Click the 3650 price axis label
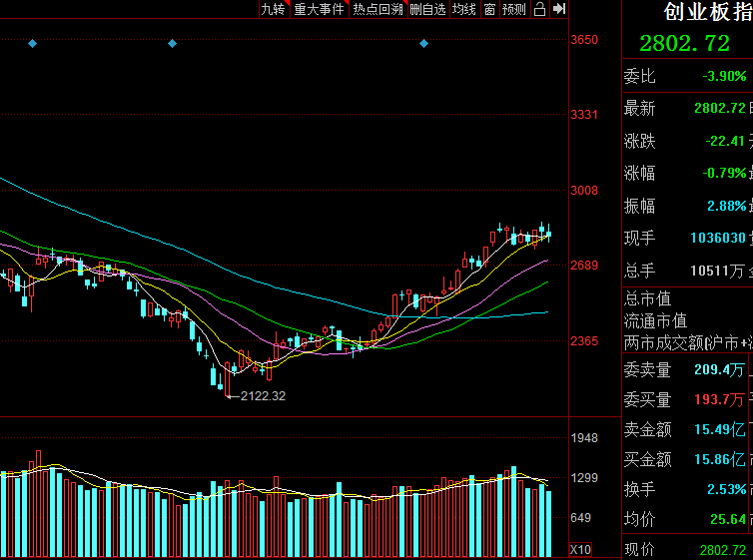 pyautogui.click(x=583, y=40)
